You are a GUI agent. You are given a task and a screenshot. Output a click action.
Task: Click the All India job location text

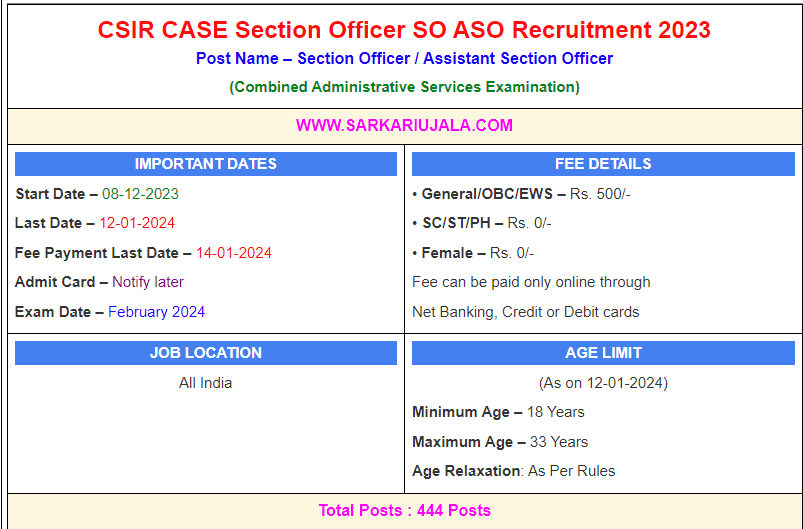[205, 383]
